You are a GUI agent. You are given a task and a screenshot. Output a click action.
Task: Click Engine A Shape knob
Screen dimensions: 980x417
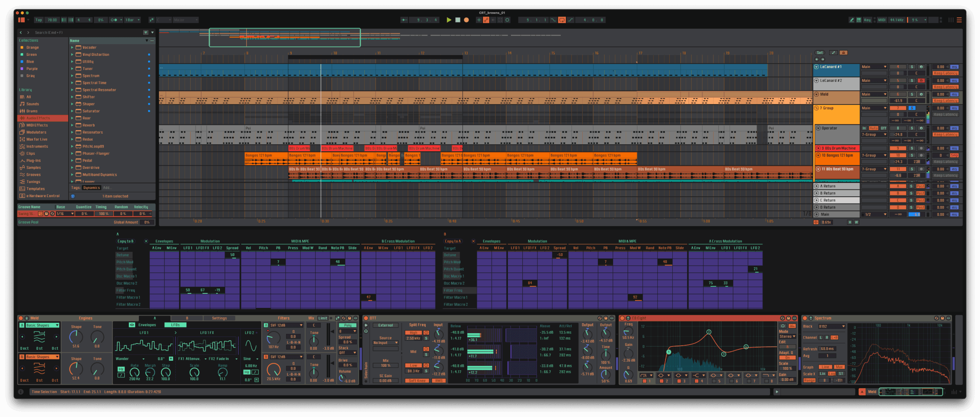click(x=76, y=337)
